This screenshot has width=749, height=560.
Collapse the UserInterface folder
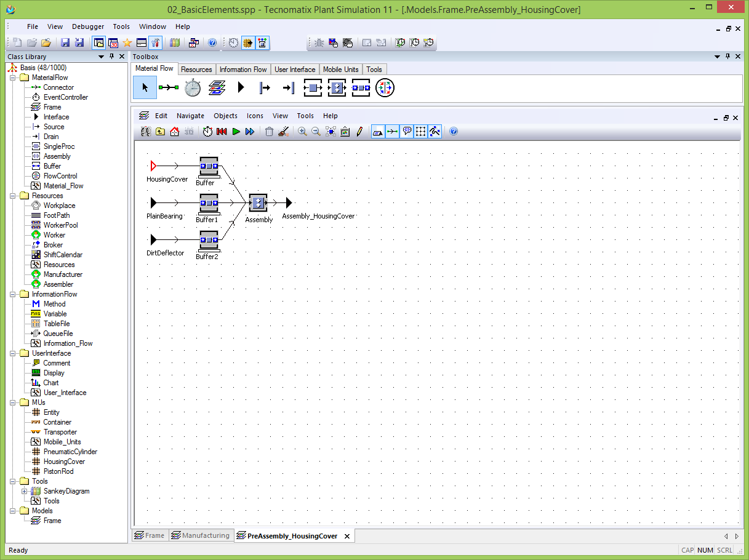pos(13,353)
